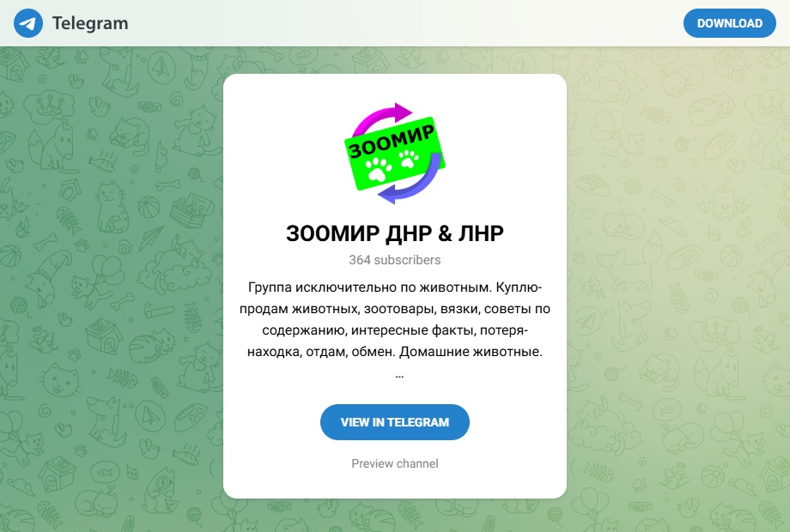The width and height of the screenshot is (790, 532).
Task: Click description line starting with Группа
Action: point(395,287)
